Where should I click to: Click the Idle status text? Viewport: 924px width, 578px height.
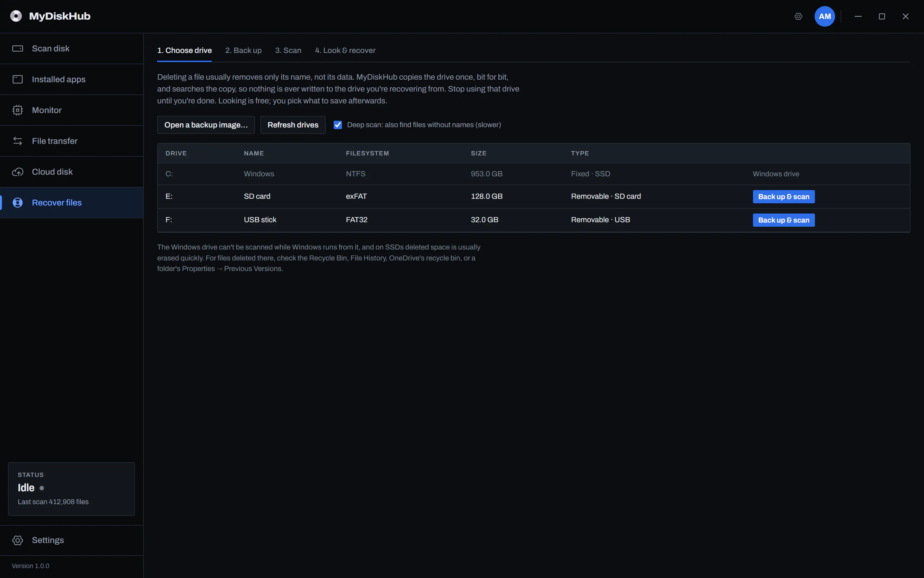tap(26, 488)
